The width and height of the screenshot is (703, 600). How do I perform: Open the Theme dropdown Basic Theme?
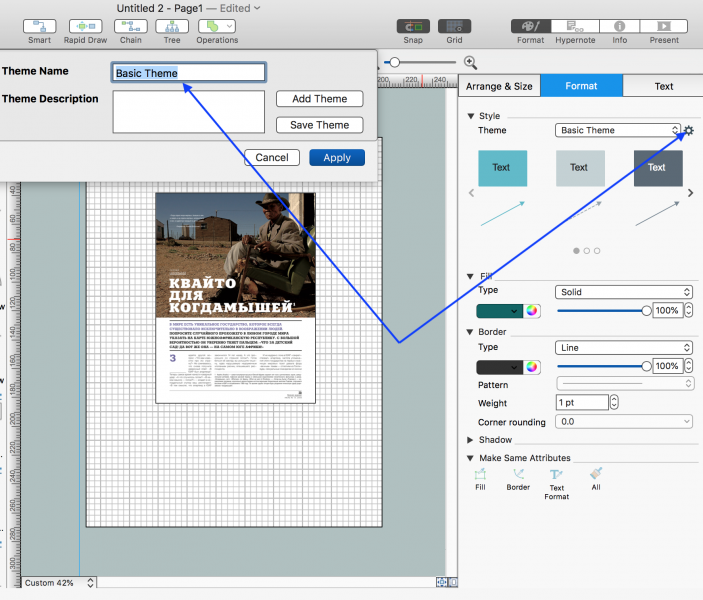(x=618, y=130)
